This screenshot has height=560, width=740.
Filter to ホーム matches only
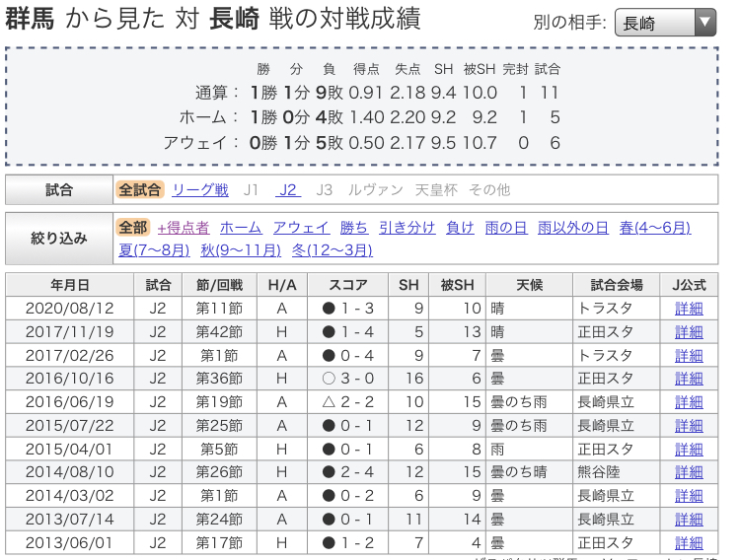pyautogui.click(x=241, y=227)
